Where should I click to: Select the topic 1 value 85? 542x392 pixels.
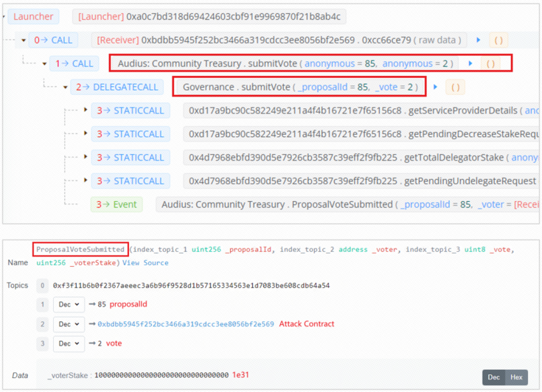102,304
